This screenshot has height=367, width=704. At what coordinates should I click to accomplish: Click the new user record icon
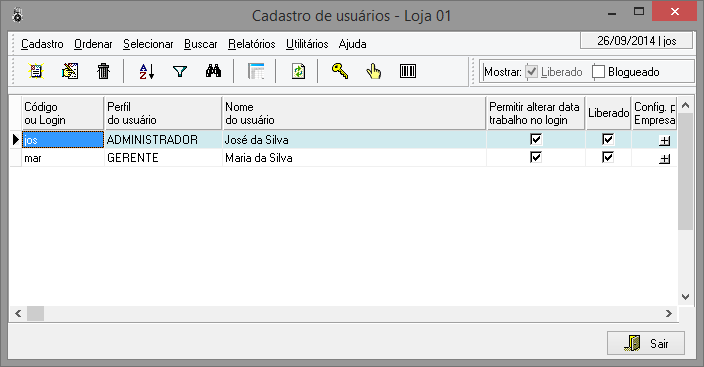coord(36,71)
